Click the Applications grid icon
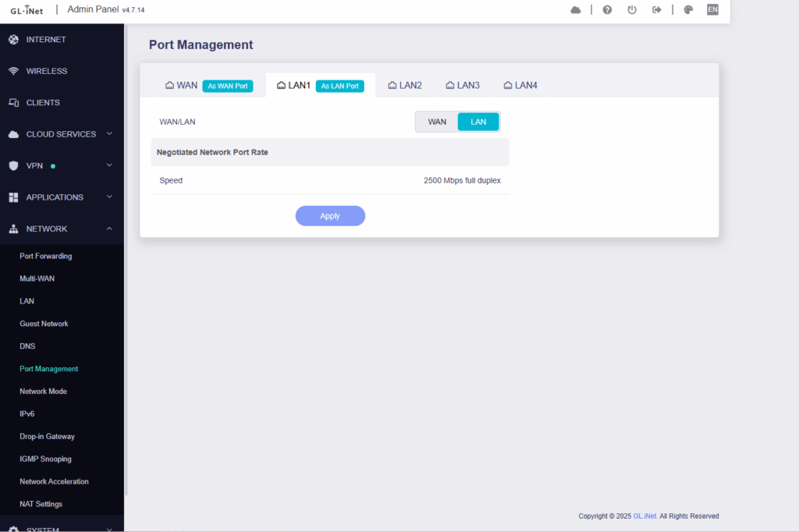799x532 pixels. tap(14, 197)
